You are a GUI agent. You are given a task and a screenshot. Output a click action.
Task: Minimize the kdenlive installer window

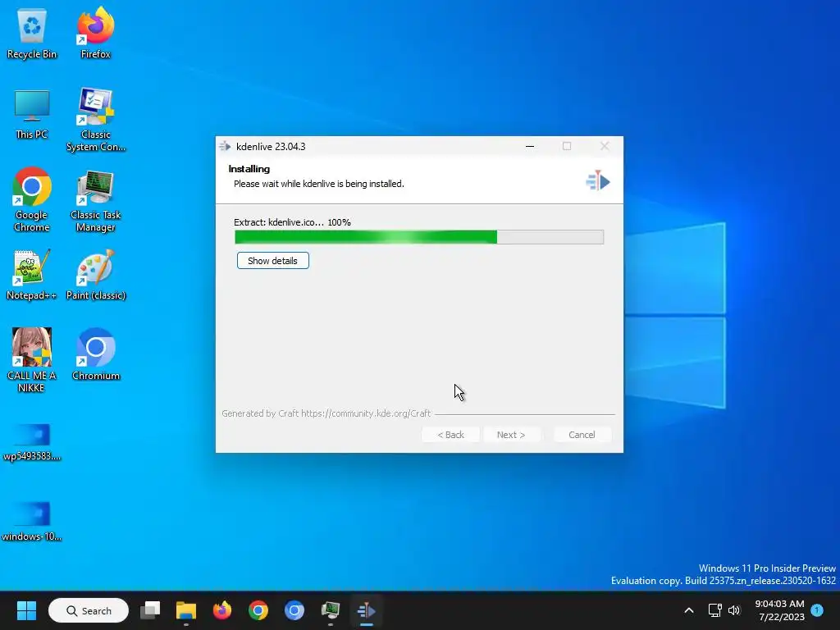point(530,146)
